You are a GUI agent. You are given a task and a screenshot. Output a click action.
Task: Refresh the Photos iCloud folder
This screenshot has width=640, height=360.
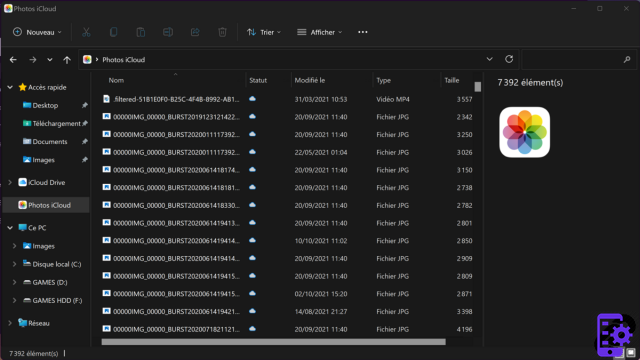click(509, 59)
